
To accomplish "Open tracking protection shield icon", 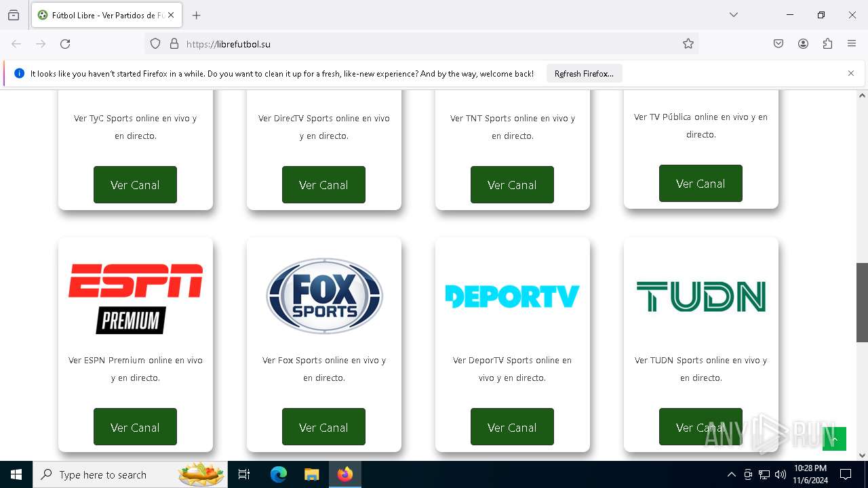I will [x=155, y=44].
